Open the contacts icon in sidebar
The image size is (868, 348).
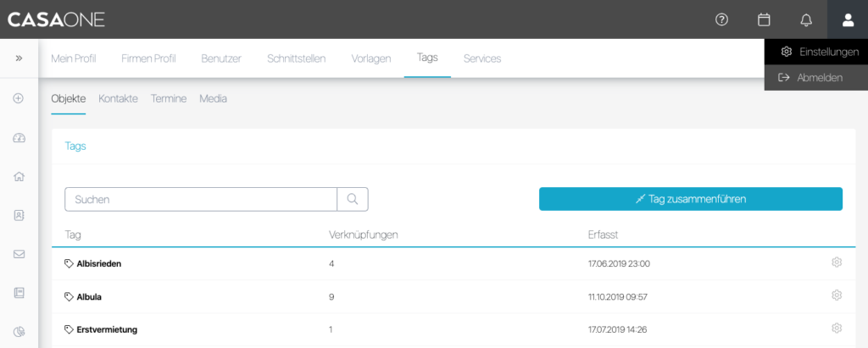(19, 215)
